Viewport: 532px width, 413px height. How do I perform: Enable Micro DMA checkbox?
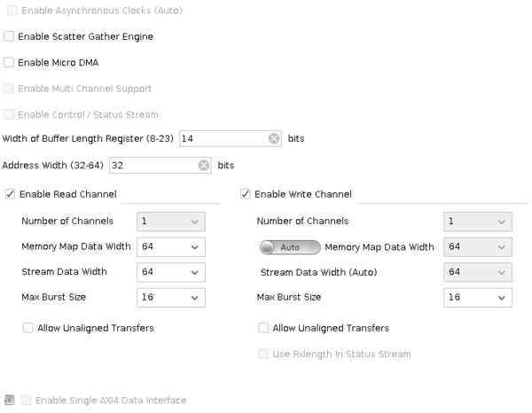(x=9, y=63)
